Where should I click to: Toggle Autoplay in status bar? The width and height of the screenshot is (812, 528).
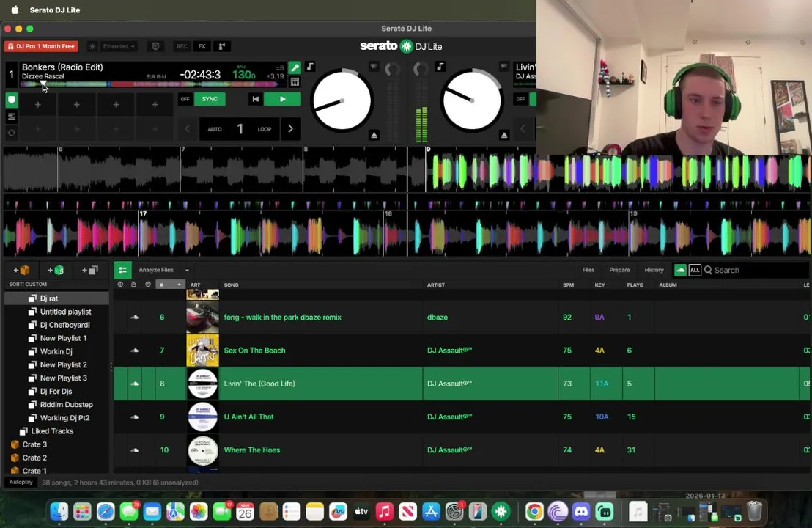click(21, 482)
